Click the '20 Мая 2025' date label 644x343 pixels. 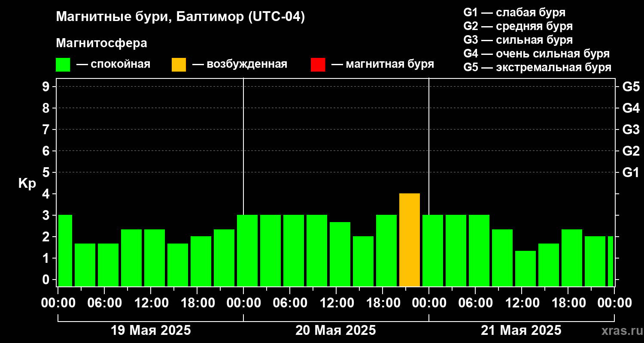[x=336, y=331]
